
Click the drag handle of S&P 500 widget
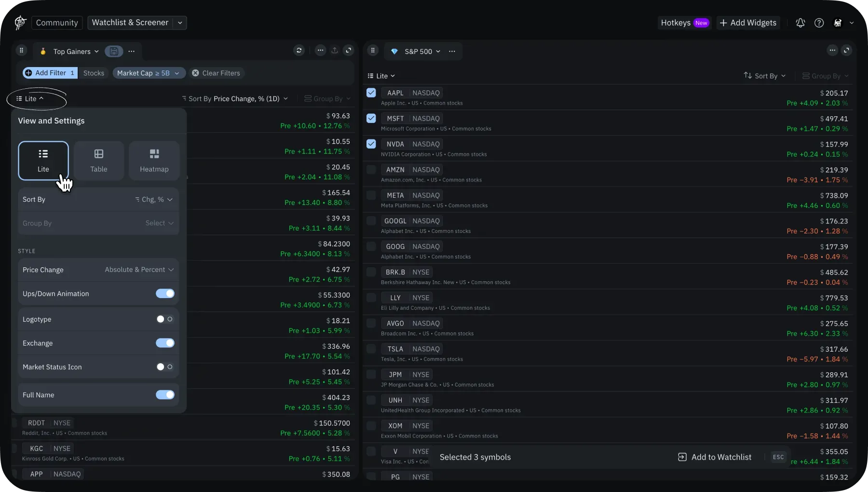[373, 51]
